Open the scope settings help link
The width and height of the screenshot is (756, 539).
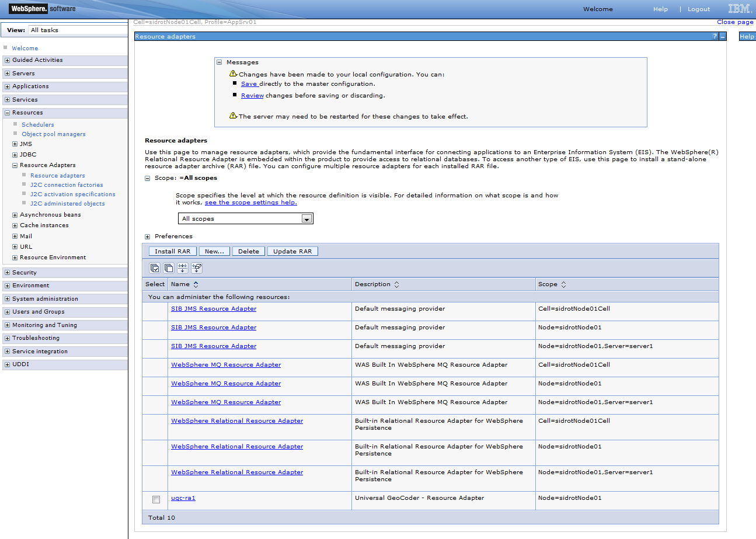(x=251, y=203)
